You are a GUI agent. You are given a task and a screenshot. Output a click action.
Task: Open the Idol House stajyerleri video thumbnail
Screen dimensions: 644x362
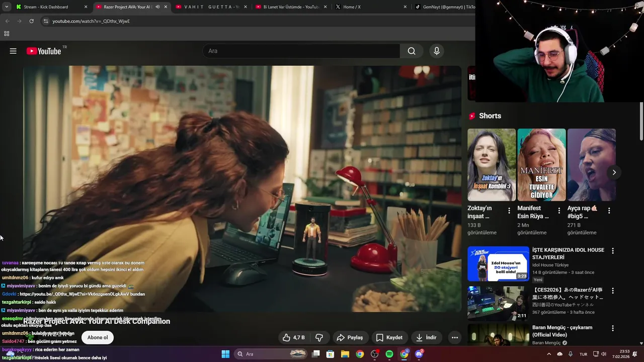coord(498,263)
